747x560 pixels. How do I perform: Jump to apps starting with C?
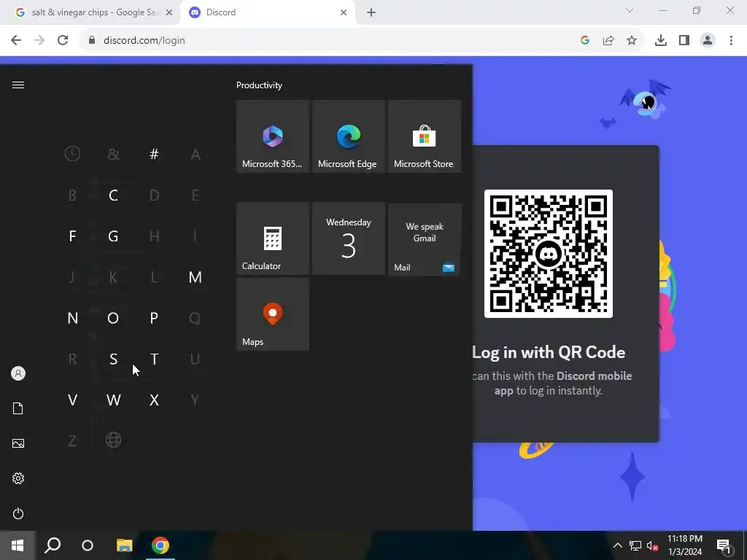point(113,195)
